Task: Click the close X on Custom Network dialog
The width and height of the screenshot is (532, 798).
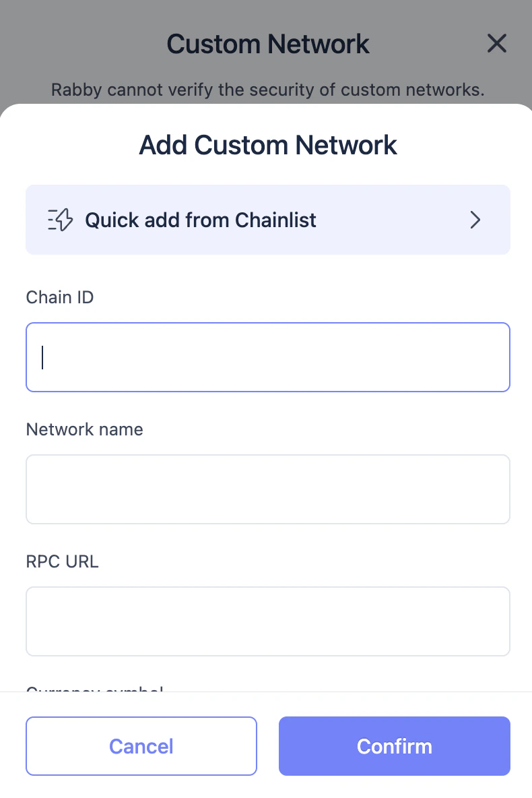Action: (x=497, y=43)
